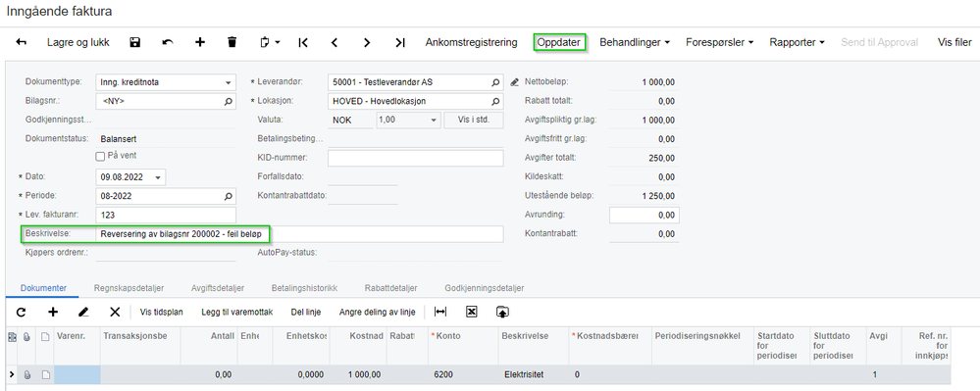This screenshot has width=980, height=391.
Task: Open Lokasjon lookup magnifier
Action: pos(495,101)
